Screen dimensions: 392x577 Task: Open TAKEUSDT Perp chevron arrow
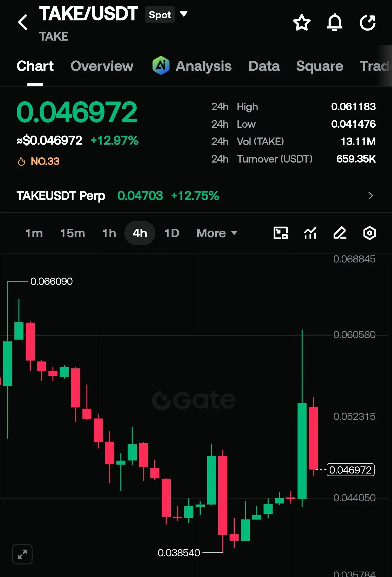click(370, 196)
